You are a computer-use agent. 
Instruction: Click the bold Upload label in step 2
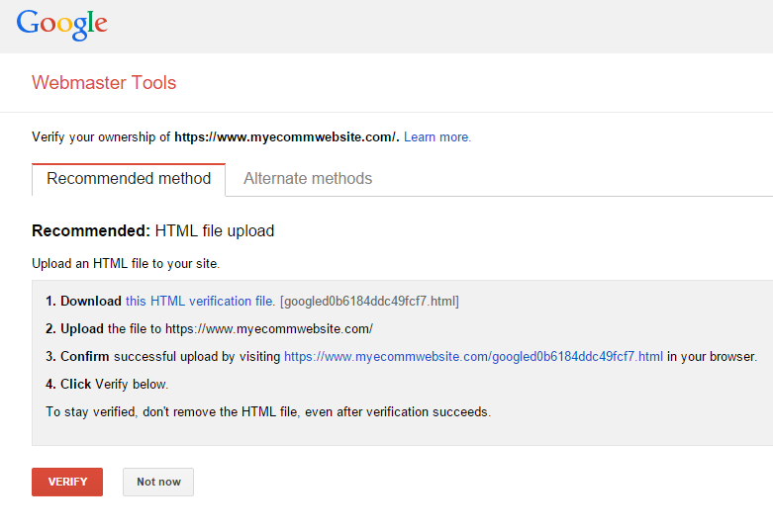point(81,329)
